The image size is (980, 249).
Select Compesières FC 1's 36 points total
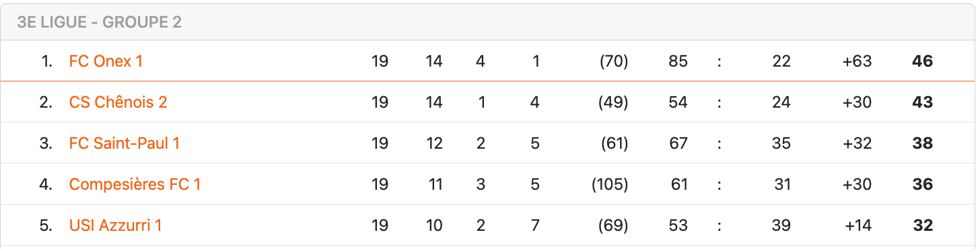tap(922, 184)
